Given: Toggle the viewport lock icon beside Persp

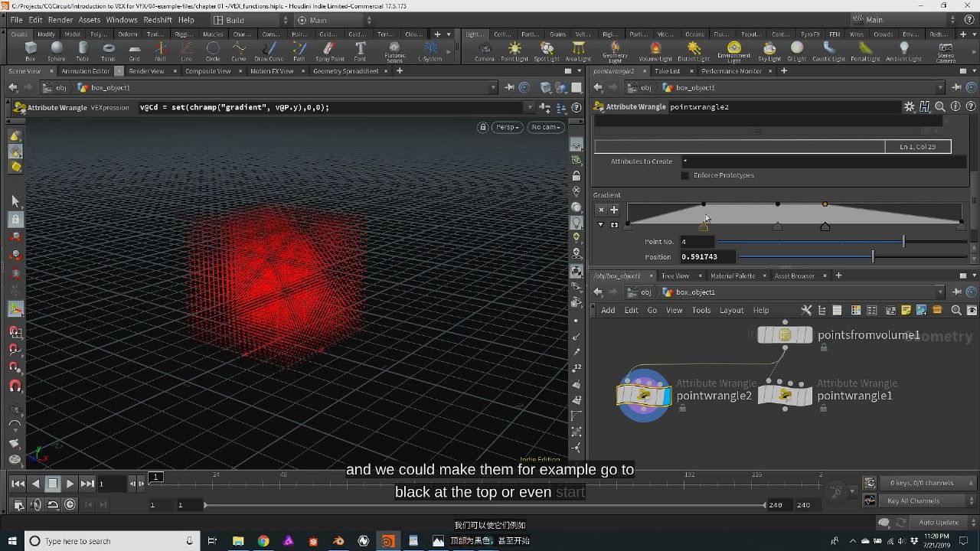Looking at the screenshot, I should [482, 127].
